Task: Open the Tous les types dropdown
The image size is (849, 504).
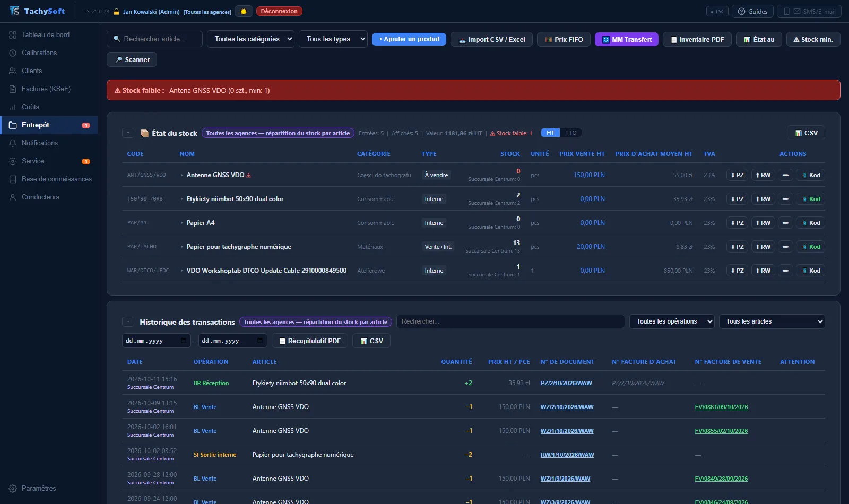Action: pos(333,39)
